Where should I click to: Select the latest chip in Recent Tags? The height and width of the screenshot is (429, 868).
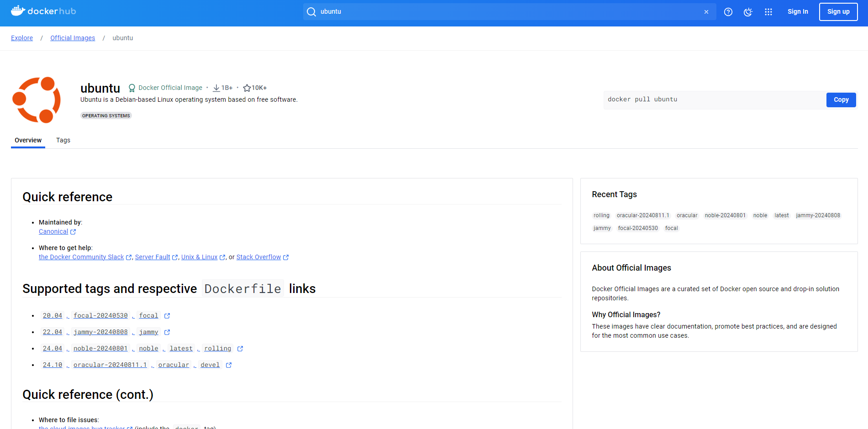782,215
